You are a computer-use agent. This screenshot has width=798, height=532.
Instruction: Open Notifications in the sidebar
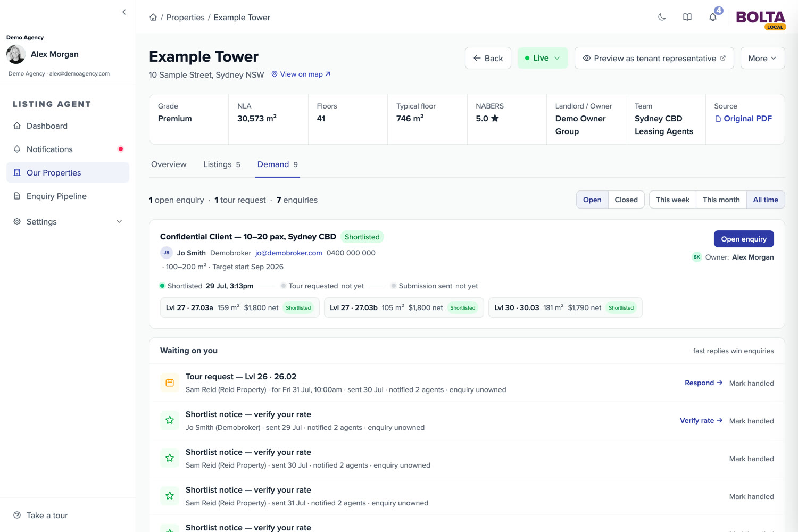(x=68, y=149)
